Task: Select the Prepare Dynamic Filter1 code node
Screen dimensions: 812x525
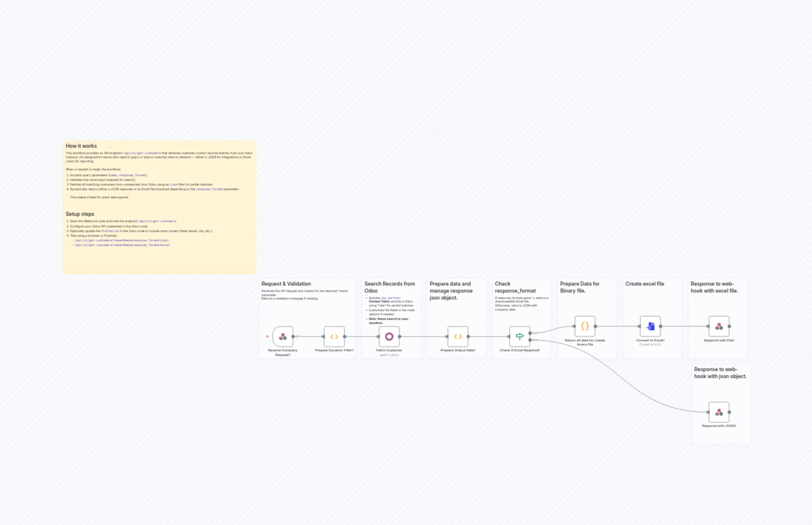Action: click(334, 336)
